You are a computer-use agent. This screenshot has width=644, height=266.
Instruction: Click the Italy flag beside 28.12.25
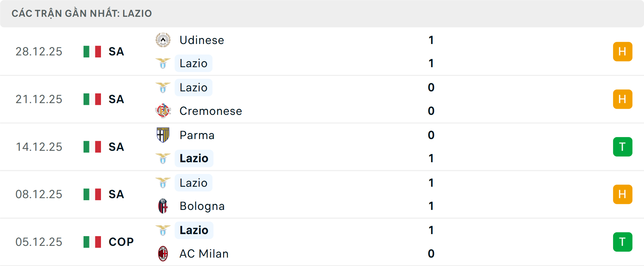[x=92, y=51]
